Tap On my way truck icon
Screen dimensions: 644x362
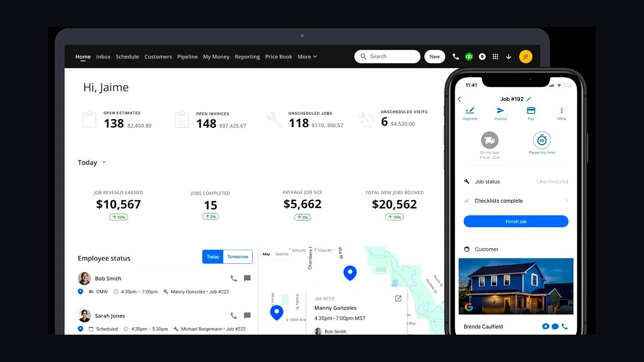[x=489, y=141]
